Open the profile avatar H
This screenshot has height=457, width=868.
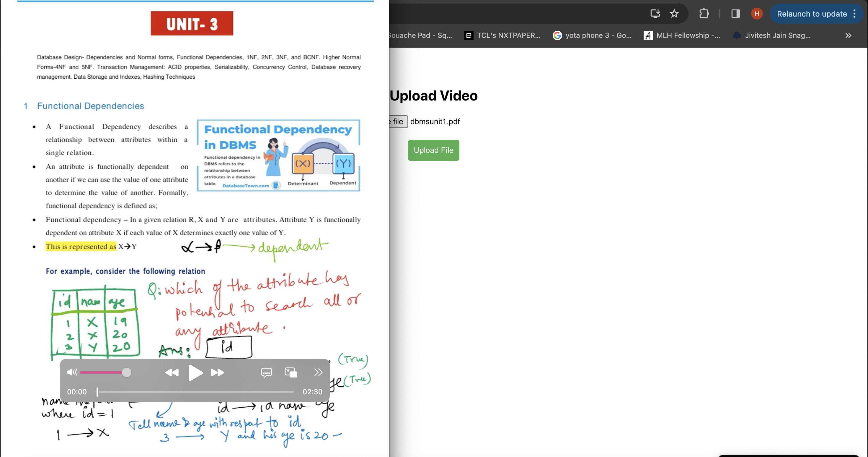click(x=757, y=14)
